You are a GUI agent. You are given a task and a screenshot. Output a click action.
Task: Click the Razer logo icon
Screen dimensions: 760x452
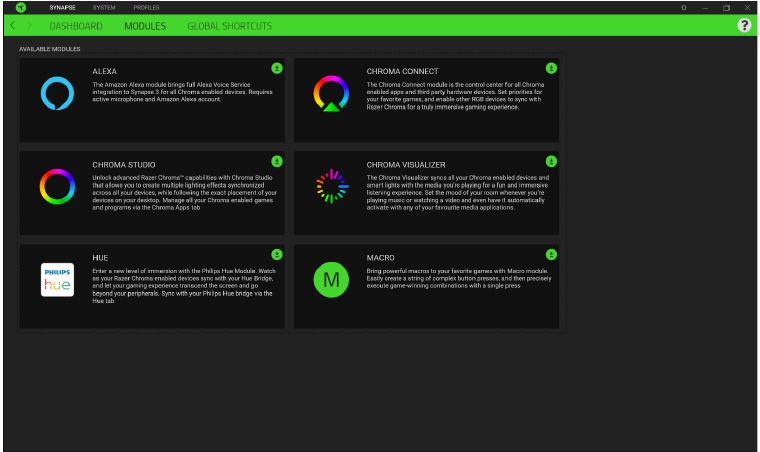pos(20,7)
